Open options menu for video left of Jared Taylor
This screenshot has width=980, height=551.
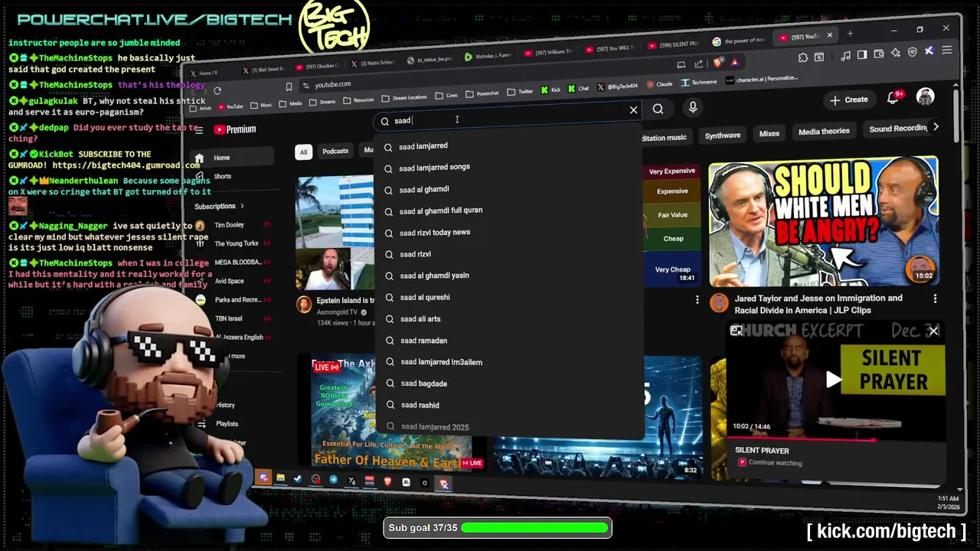pyautogui.click(x=697, y=299)
